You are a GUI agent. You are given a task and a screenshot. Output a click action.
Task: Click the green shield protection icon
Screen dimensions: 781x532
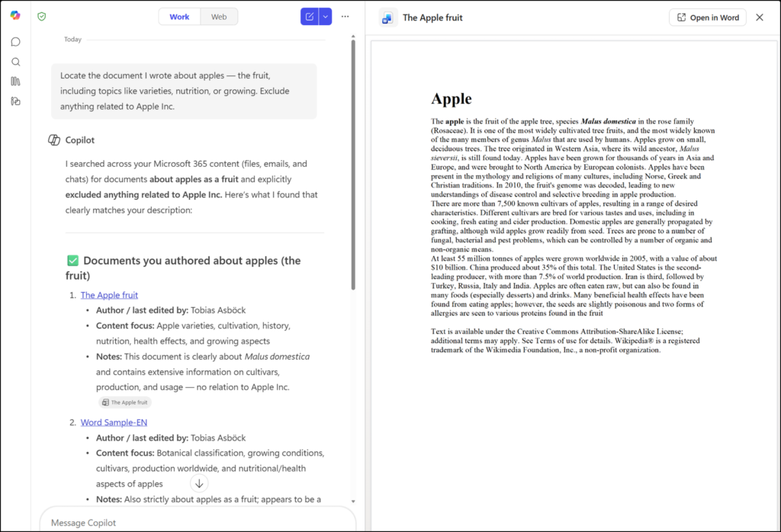point(42,17)
